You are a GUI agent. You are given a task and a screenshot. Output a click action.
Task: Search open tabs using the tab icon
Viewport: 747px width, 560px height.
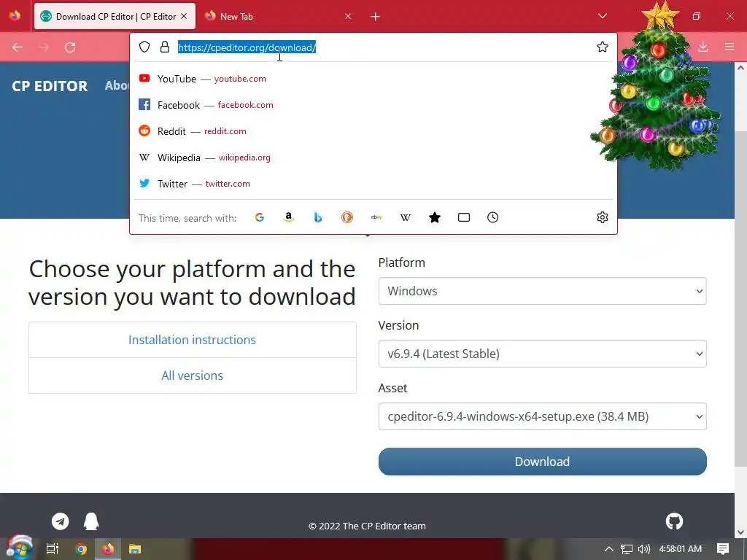(464, 217)
